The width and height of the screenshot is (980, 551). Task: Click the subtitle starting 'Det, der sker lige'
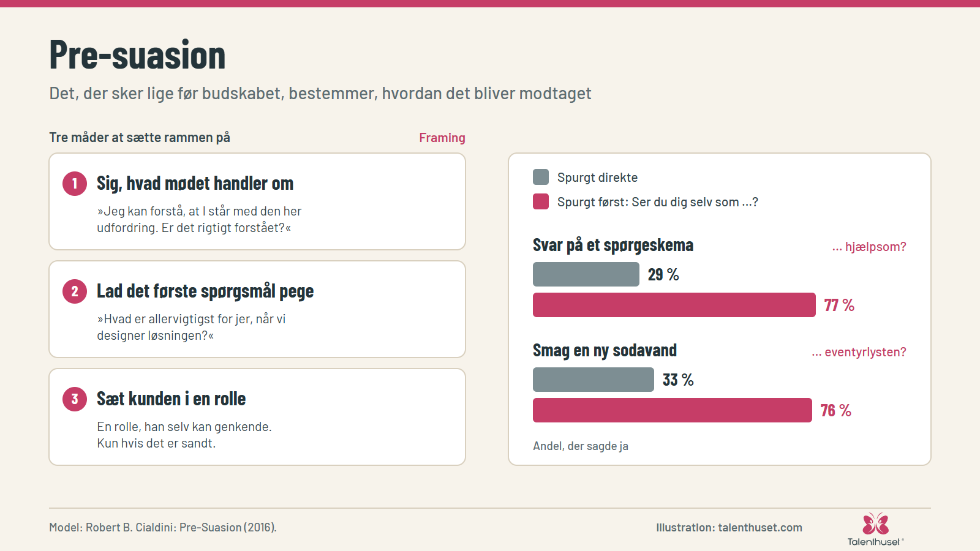click(x=320, y=93)
